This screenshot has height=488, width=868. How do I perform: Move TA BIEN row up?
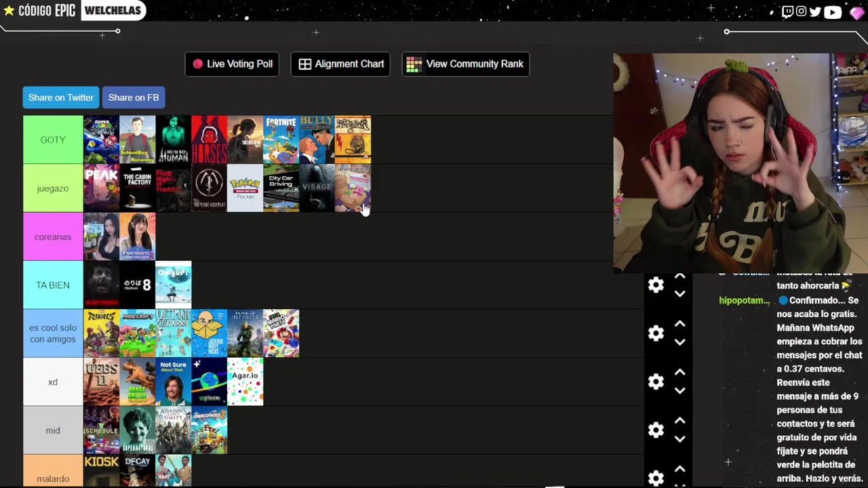[x=680, y=277]
